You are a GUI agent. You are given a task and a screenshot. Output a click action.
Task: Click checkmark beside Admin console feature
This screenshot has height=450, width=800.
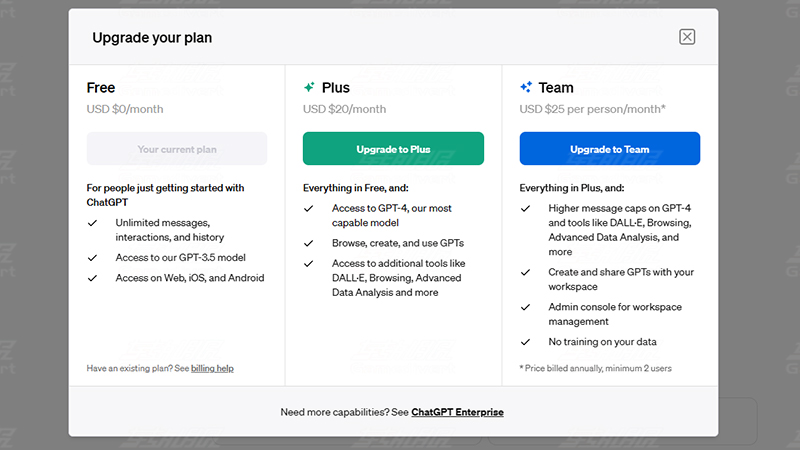(526, 307)
